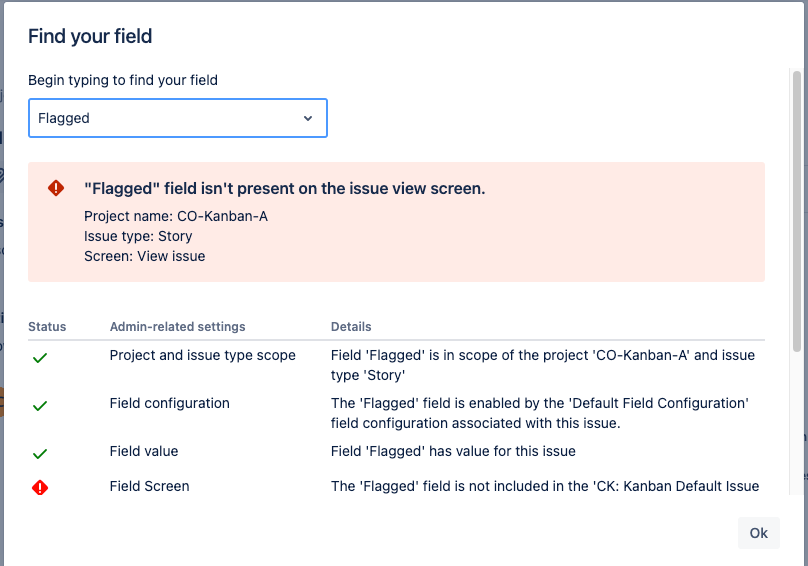Click the red error icon in the banner

pyautogui.click(x=56, y=188)
